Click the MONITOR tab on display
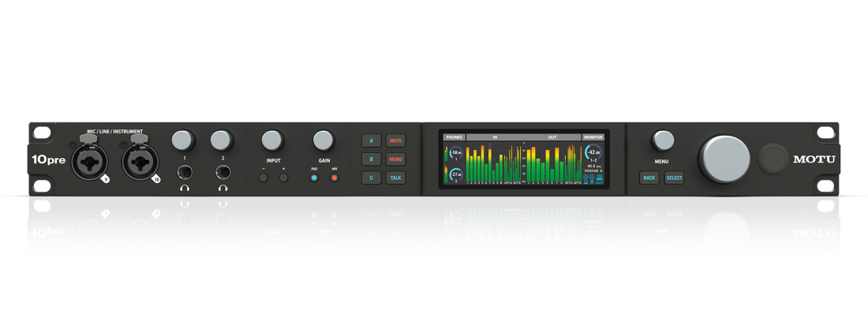Viewport: 868px width, 318px height. tap(593, 137)
